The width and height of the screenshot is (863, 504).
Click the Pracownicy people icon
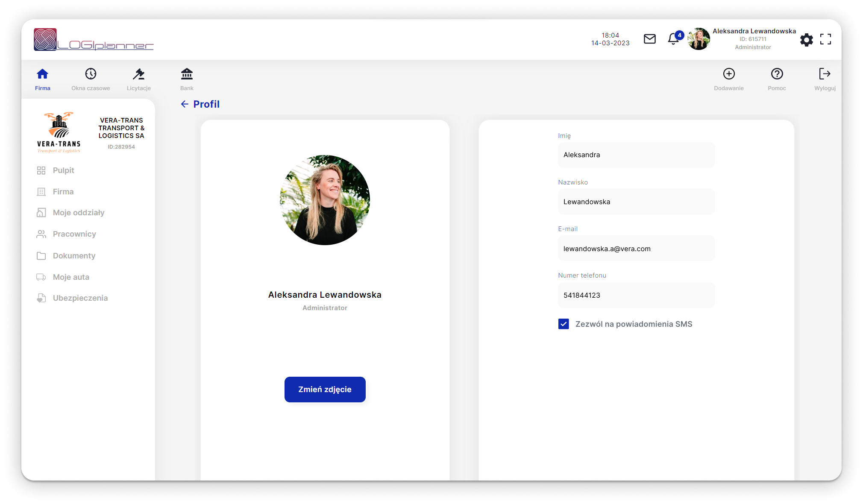point(41,234)
